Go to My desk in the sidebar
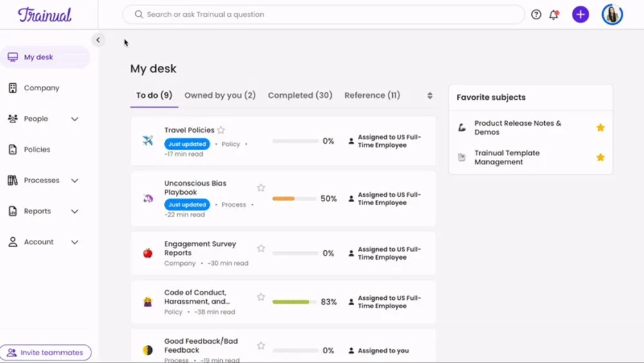644x363 pixels. pyautogui.click(x=45, y=57)
